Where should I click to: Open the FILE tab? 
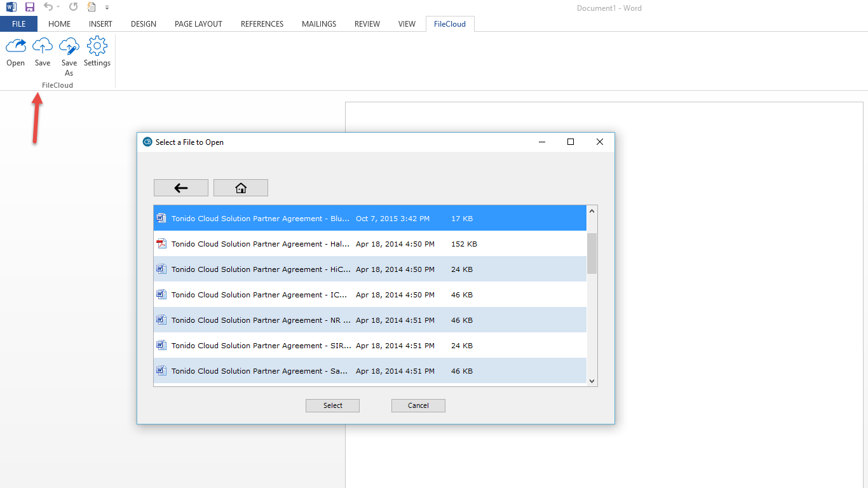point(18,24)
